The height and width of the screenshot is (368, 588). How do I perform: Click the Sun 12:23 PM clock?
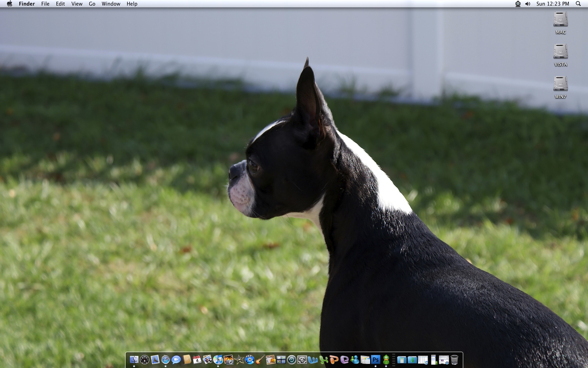point(553,4)
